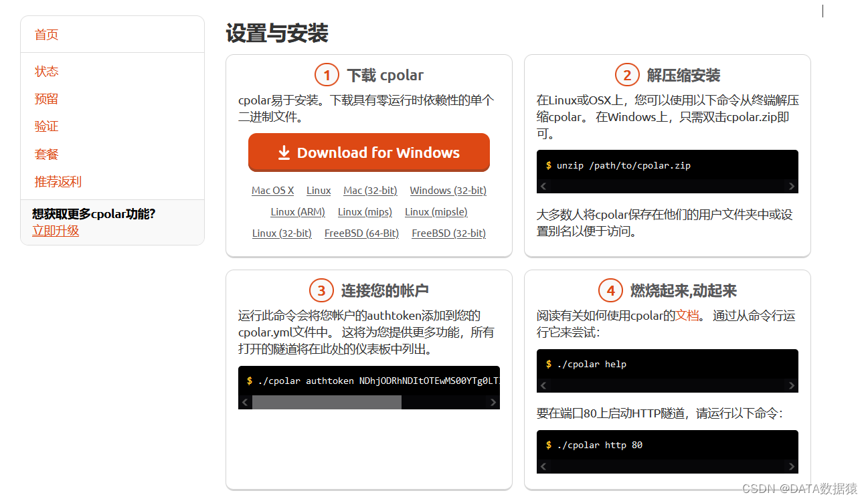Click right scroll arrow in authtoken code box

[493, 402]
